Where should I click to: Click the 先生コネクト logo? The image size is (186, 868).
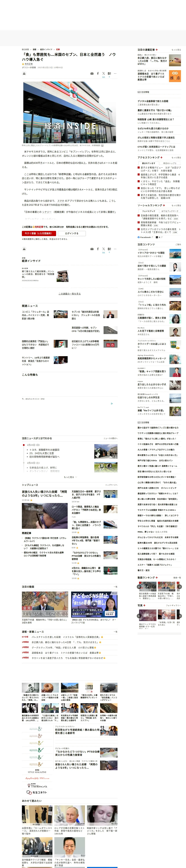point(37,792)
